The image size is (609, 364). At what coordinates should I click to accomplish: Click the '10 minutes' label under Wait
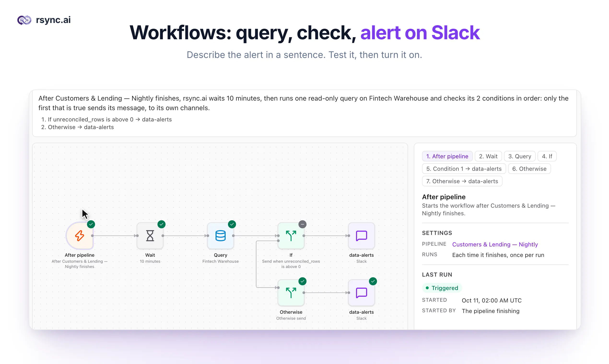click(x=150, y=262)
